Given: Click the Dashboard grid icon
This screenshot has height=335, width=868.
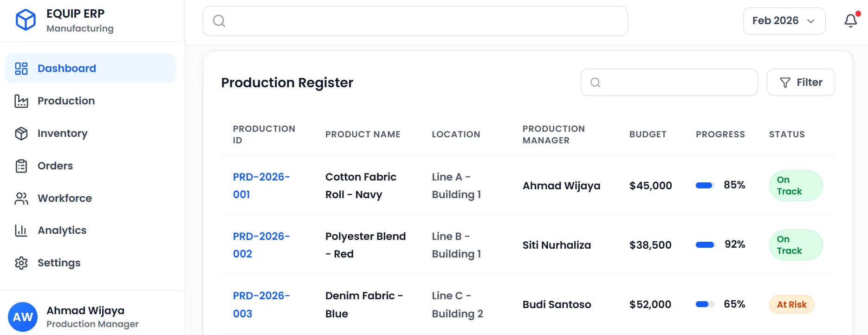Looking at the screenshot, I should (x=21, y=69).
